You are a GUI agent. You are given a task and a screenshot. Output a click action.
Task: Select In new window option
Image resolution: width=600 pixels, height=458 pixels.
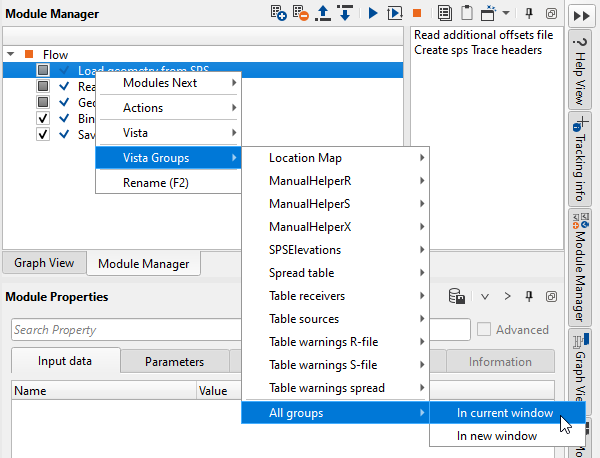497,436
